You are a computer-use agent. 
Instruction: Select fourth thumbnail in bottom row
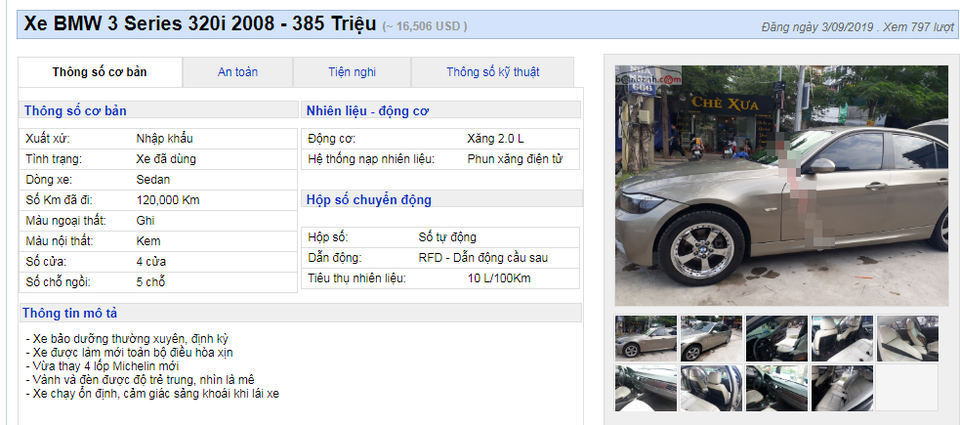click(x=842, y=388)
